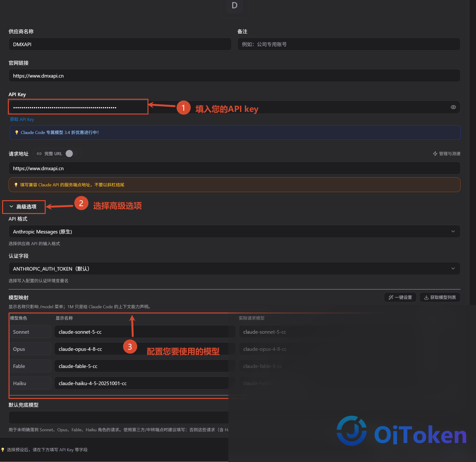476x462 pixels.
Task: Click the link icon beside 完整 URL
Action: [39, 154]
